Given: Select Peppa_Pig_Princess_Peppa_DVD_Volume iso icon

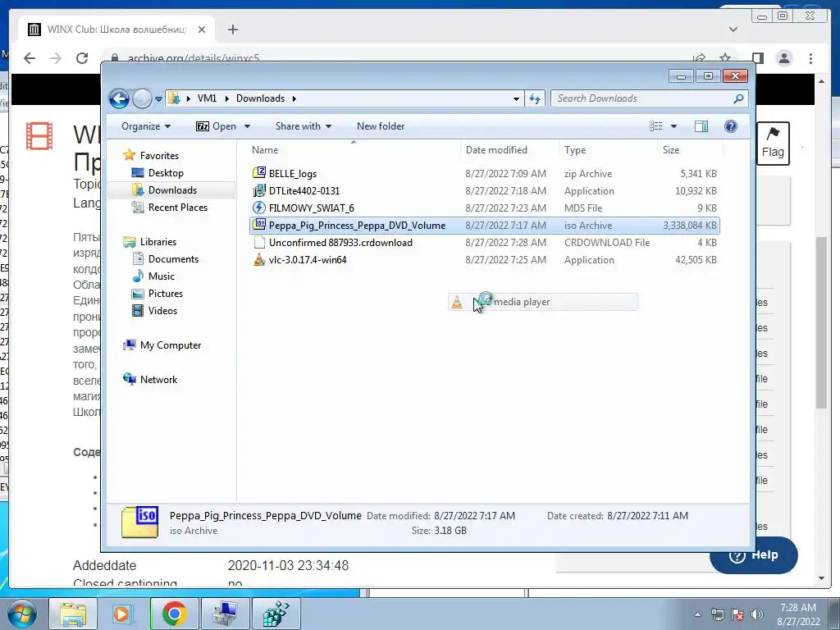Looking at the screenshot, I should [259, 225].
